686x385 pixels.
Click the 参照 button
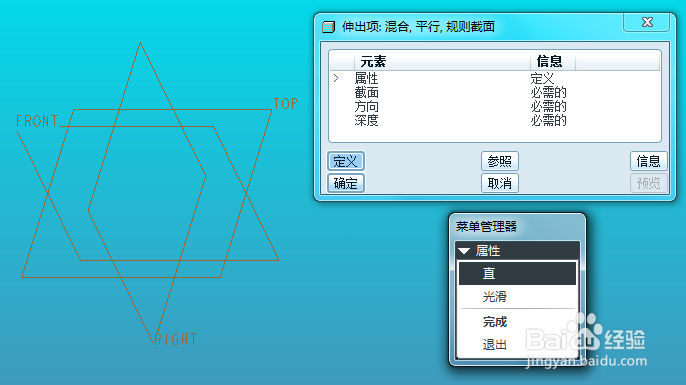pos(500,161)
